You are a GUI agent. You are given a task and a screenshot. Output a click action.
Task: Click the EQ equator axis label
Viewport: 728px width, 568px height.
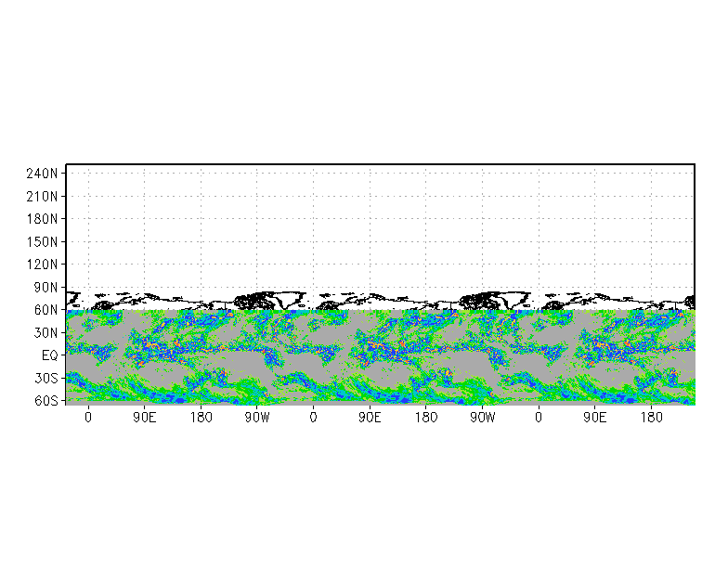[50, 355]
